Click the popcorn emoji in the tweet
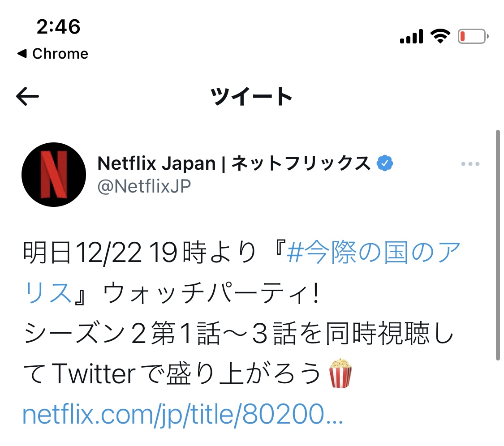 click(x=341, y=373)
